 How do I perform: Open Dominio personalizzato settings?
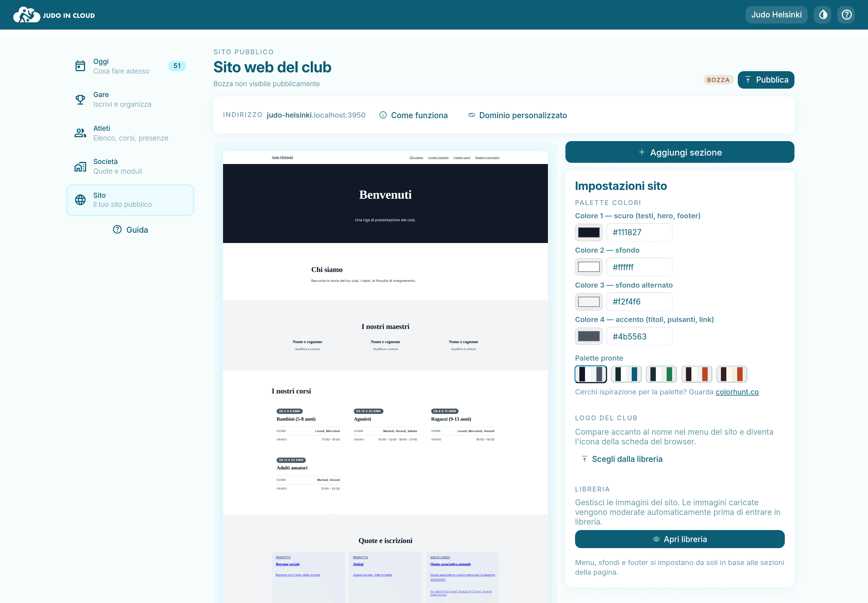point(517,115)
